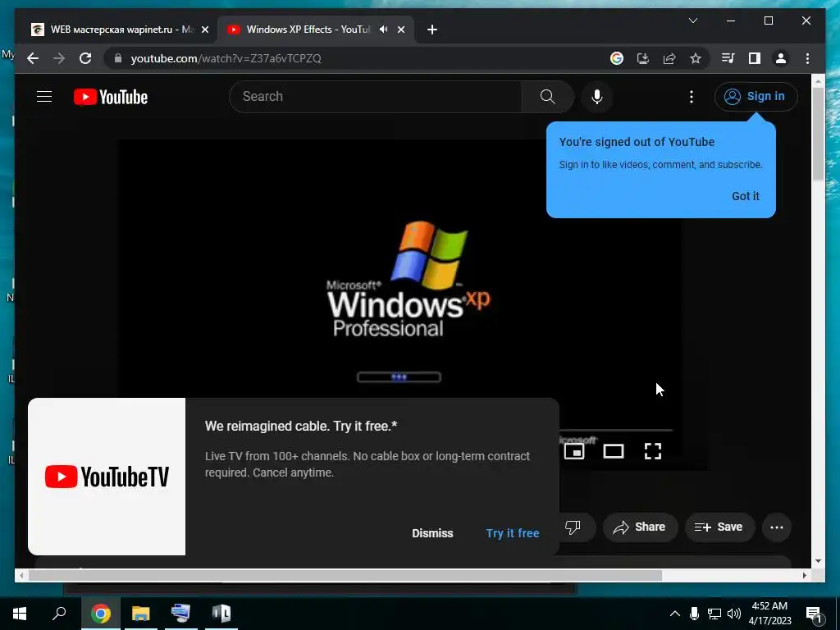Open the YouTube hamburger guide menu

point(44,97)
